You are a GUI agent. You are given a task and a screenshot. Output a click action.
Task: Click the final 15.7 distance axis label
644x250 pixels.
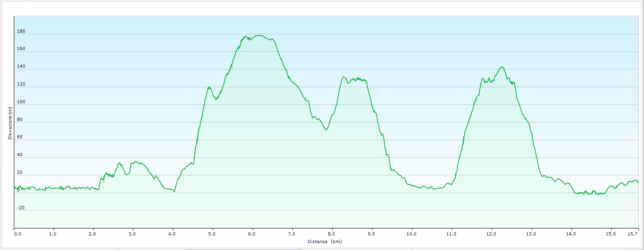pyautogui.click(x=633, y=234)
